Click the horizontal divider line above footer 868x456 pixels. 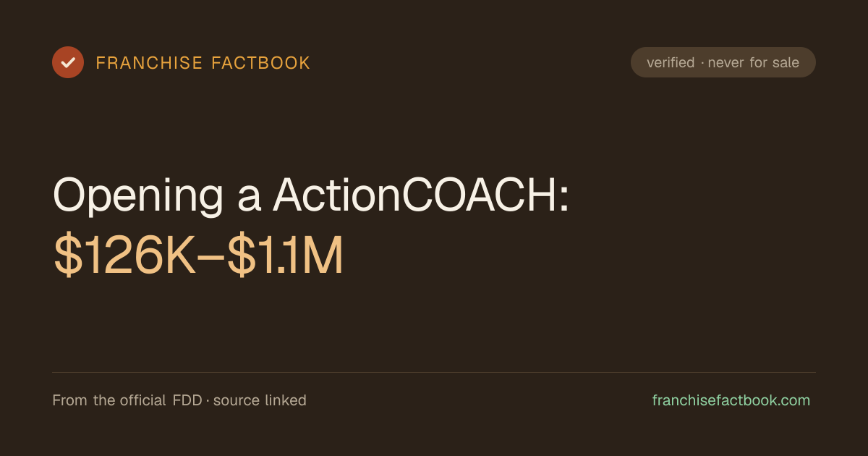pyautogui.click(x=434, y=372)
